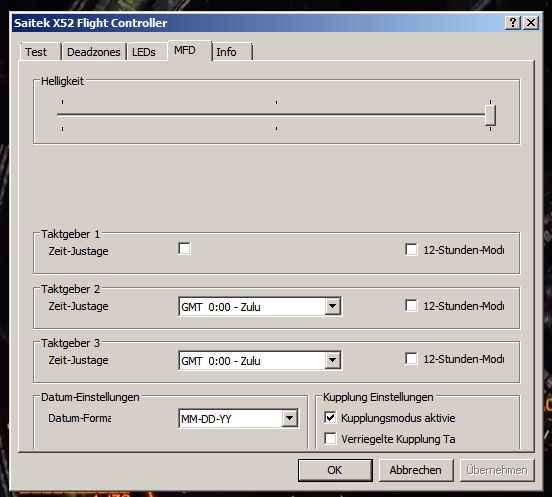This screenshot has height=497, width=552.
Task: Check the Verriegelte Kupplung checkbox
Action: [330, 439]
